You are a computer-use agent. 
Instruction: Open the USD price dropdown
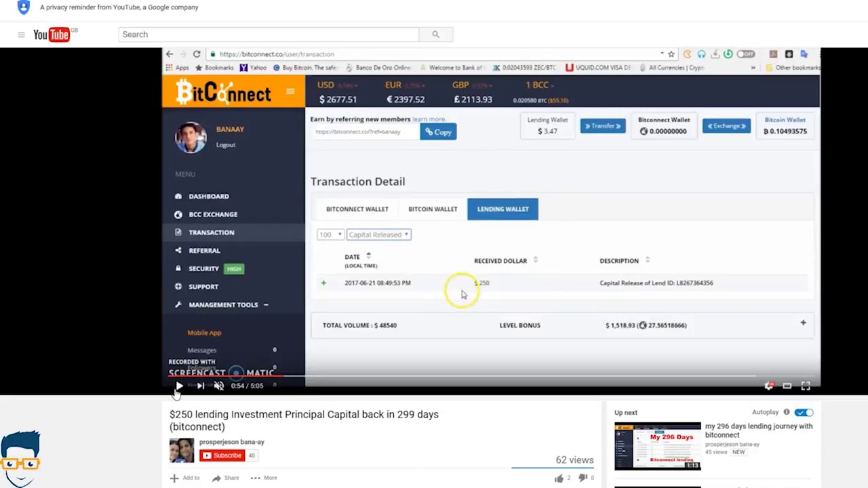pyautogui.click(x=338, y=85)
